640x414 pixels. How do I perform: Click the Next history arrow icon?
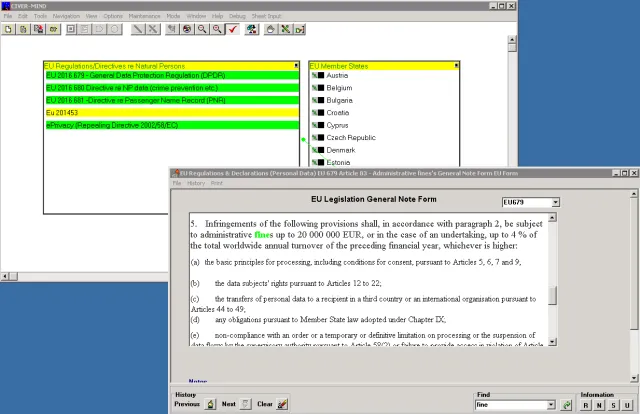point(245,404)
